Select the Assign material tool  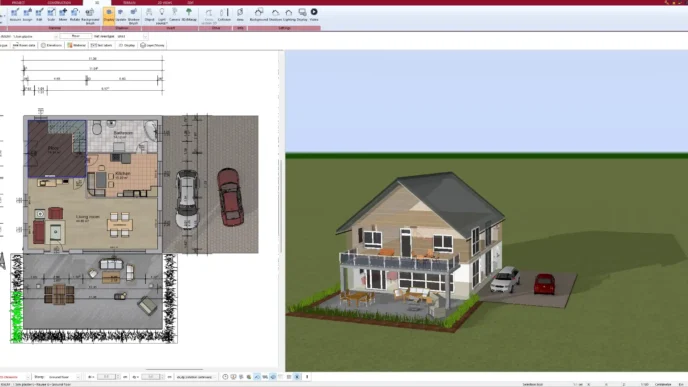coord(27,14)
